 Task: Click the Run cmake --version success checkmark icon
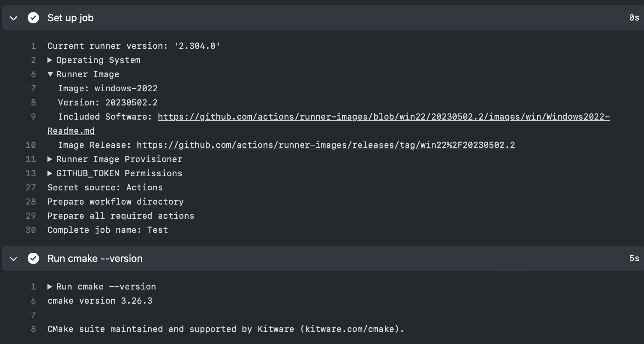(33, 258)
